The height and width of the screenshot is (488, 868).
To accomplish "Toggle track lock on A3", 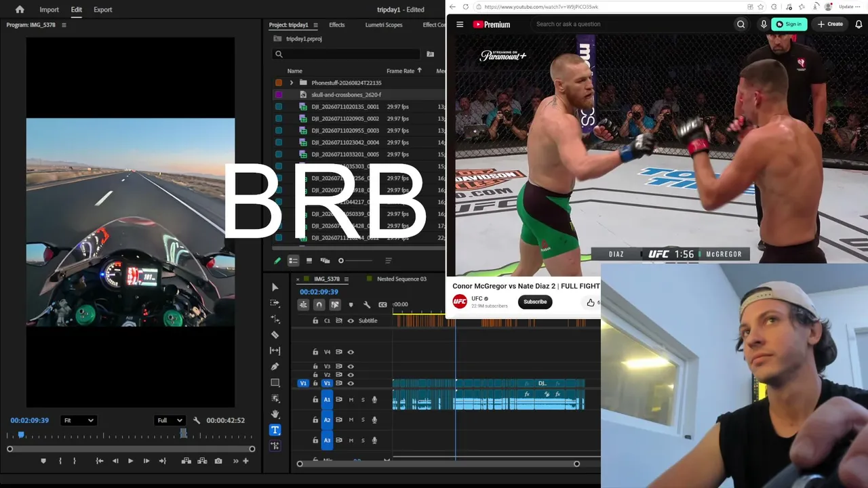I will 315,441.
